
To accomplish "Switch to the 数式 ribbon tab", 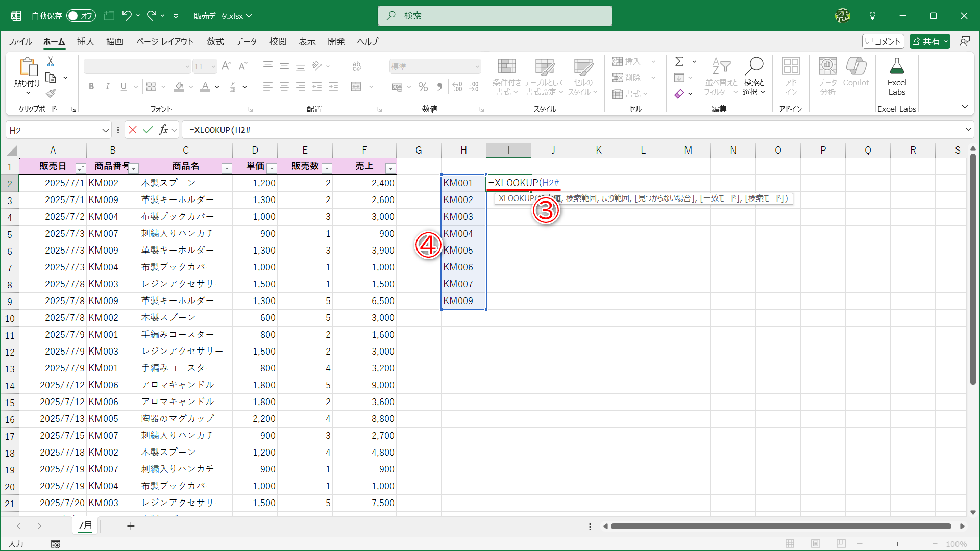I will pyautogui.click(x=215, y=42).
